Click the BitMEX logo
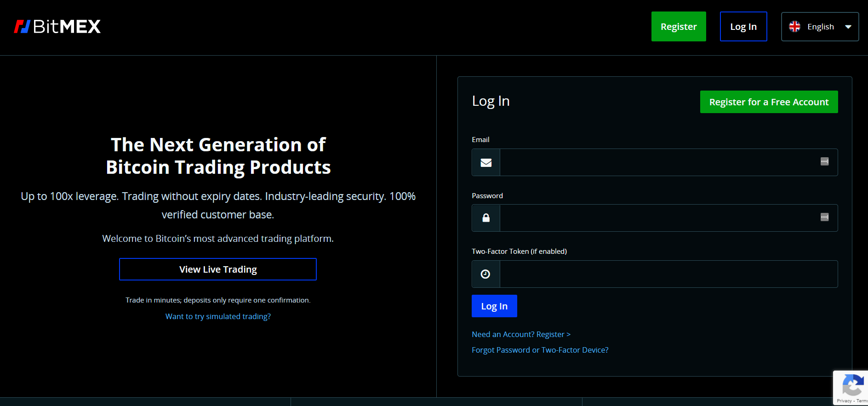This screenshot has height=406, width=868. pyautogui.click(x=57, y=27)
